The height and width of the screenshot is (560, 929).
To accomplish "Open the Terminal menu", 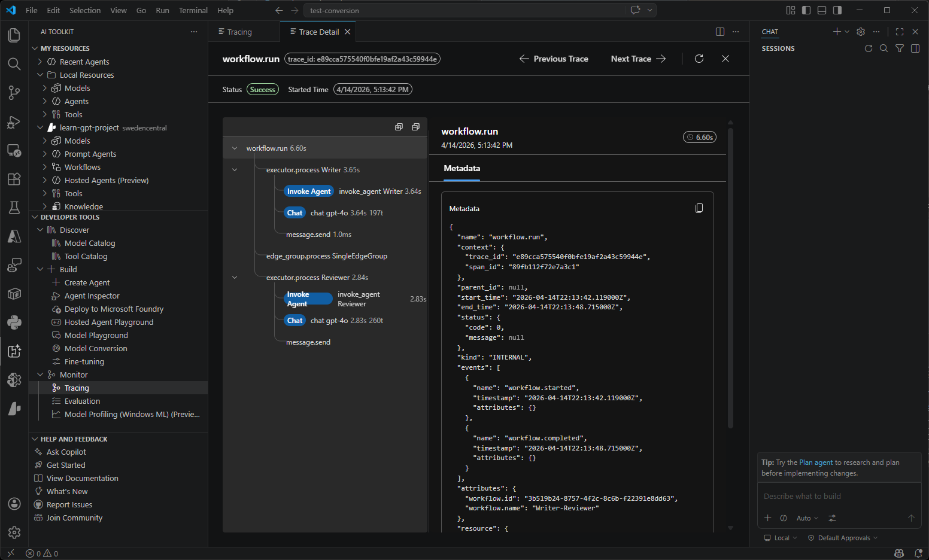I will (x=193, y=10).
